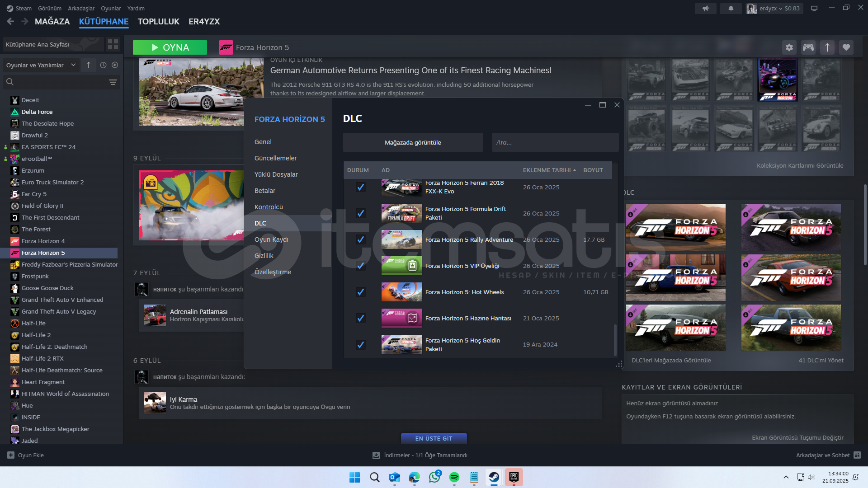868x488 pixels.
Task: Open Epic Games Launcher from taskbar
Action: tap(514, 477)
